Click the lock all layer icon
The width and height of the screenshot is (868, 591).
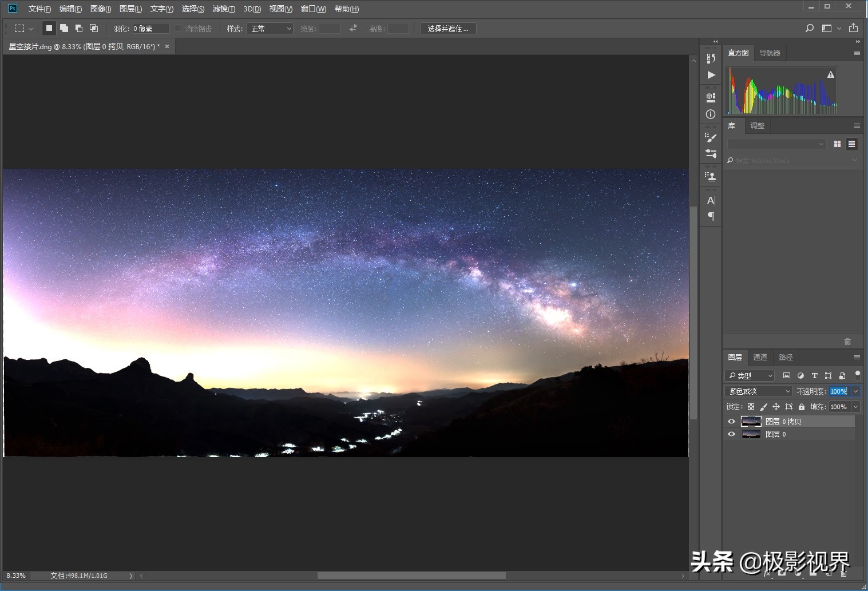(x=802, y=407)
